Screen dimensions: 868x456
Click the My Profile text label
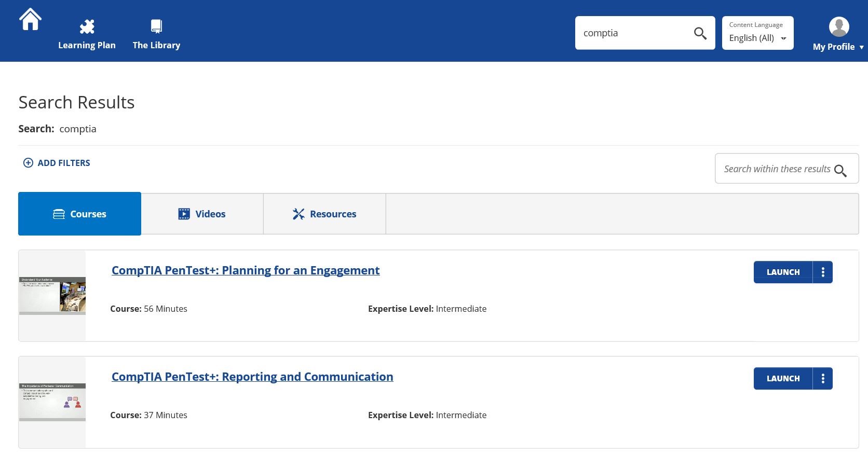834,47
